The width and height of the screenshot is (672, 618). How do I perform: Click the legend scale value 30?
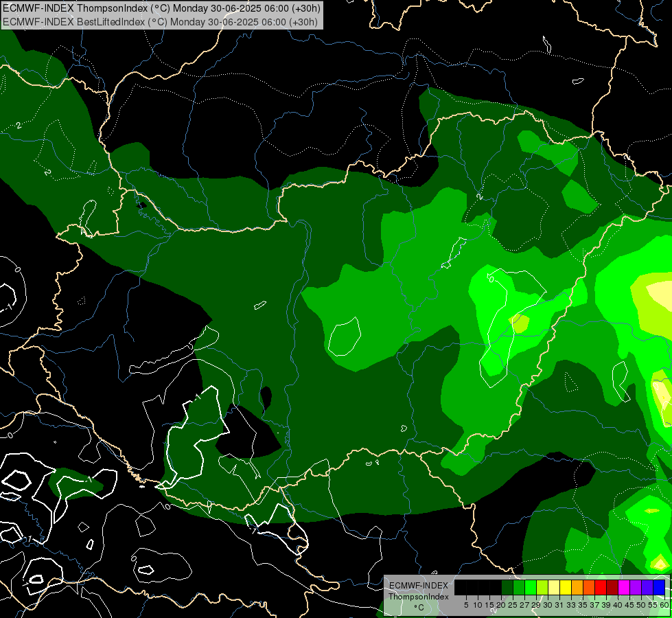[548, 605]
